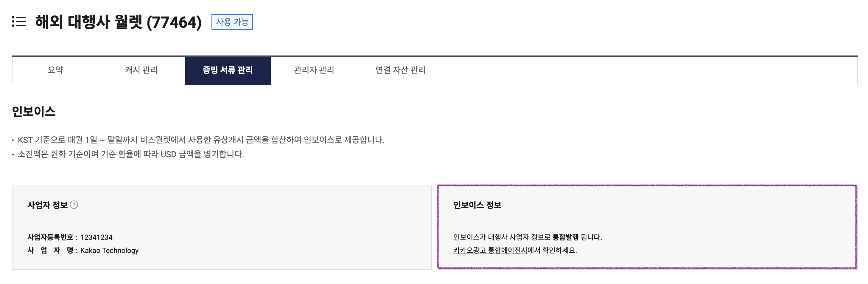Click the USD 금액 exchange-rate note line

[131, 154]
